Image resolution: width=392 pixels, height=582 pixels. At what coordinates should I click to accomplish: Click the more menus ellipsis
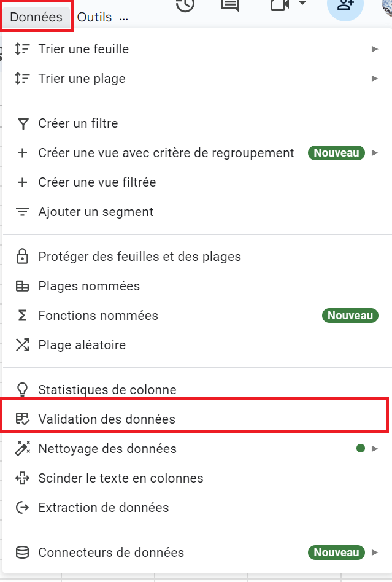point(124,18)
